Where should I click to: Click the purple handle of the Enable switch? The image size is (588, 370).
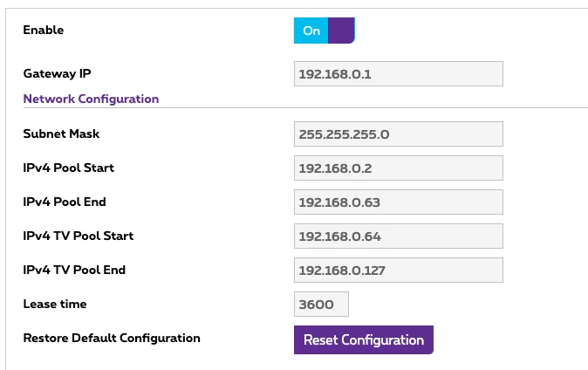[x=342, y=31]
